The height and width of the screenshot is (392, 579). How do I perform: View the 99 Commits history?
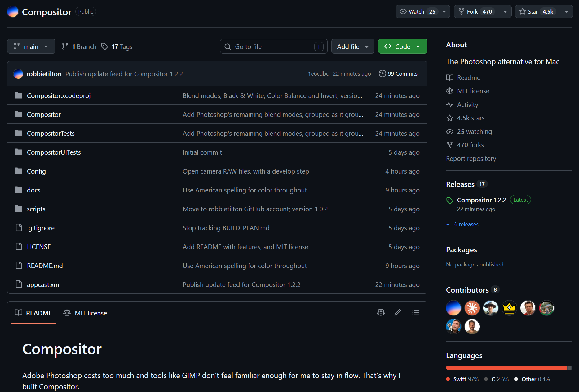[398, 73]
